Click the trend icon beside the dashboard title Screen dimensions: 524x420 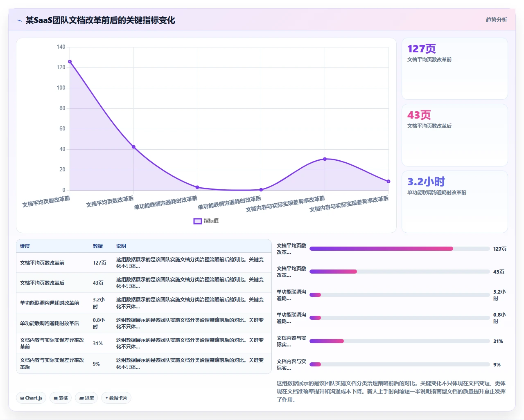pos(19,20)
